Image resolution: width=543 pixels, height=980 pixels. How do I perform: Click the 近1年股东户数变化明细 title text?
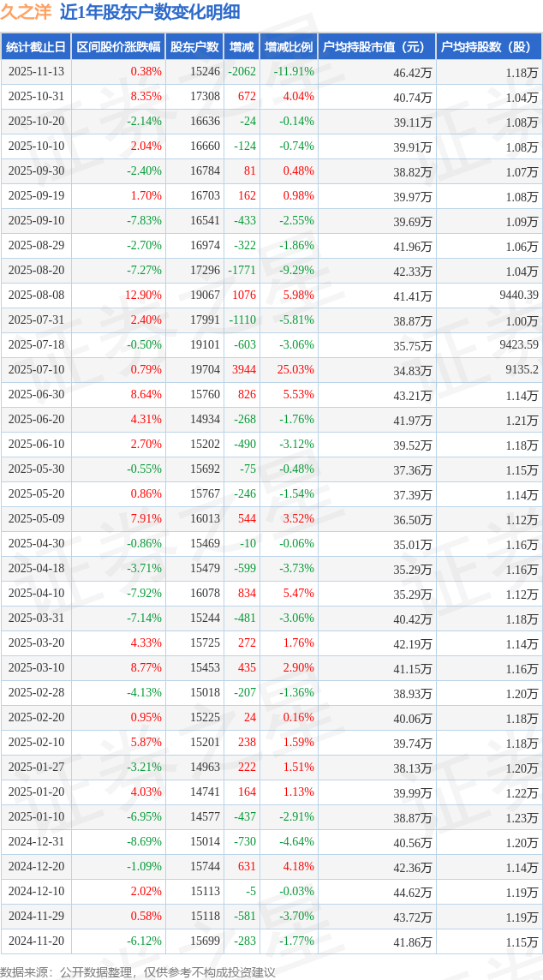tap(150, 12)
